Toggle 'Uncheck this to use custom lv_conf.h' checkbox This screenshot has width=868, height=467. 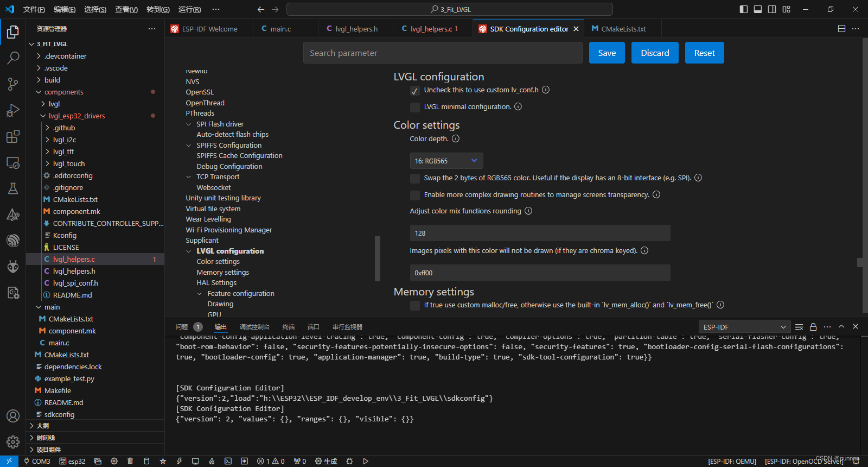pyautogui.click(x=415, y=91)
